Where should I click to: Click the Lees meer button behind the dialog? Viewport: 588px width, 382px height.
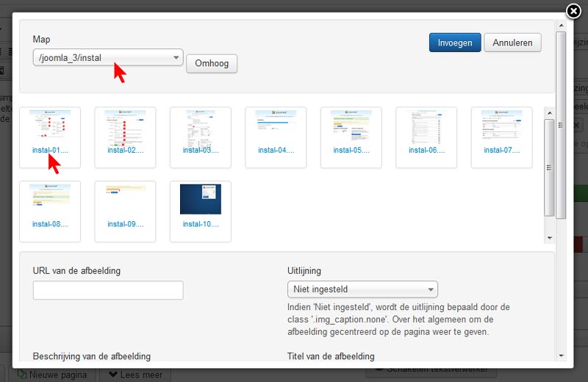(x=135, y=375)
